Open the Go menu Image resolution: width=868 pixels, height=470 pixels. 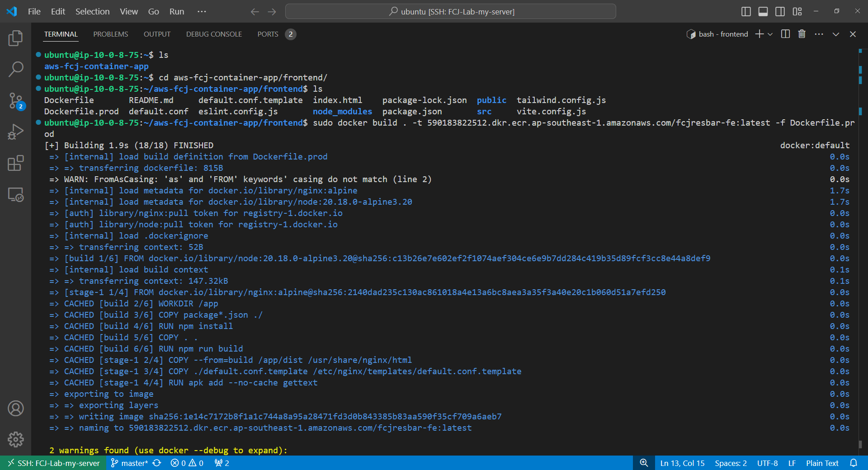[154, 12]
